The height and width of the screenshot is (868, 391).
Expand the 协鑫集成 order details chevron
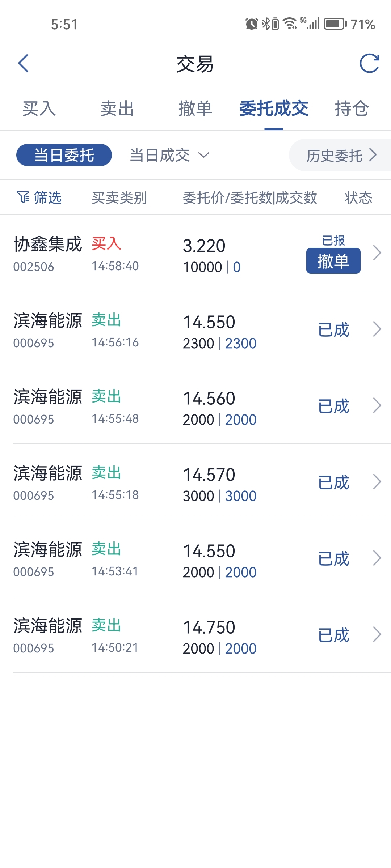(x=377, y=253)
